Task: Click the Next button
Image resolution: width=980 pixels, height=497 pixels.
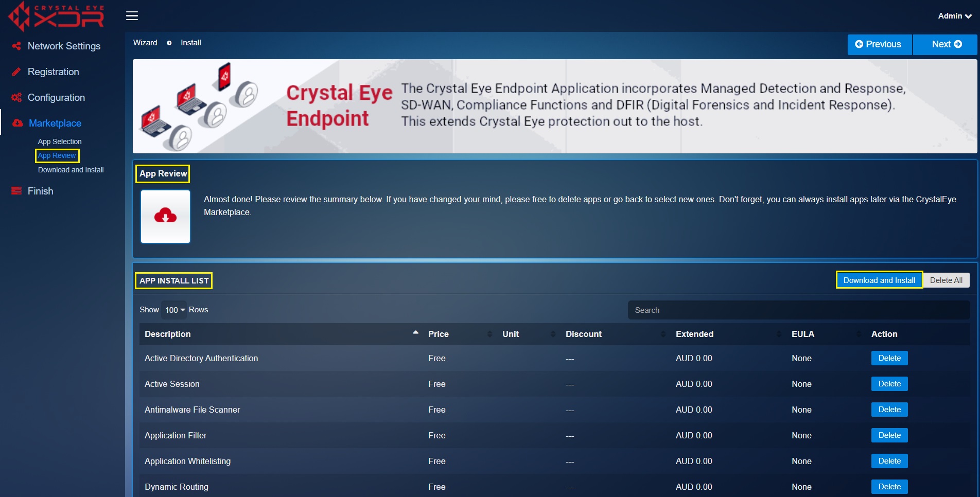Action: [x=945, y=44]
